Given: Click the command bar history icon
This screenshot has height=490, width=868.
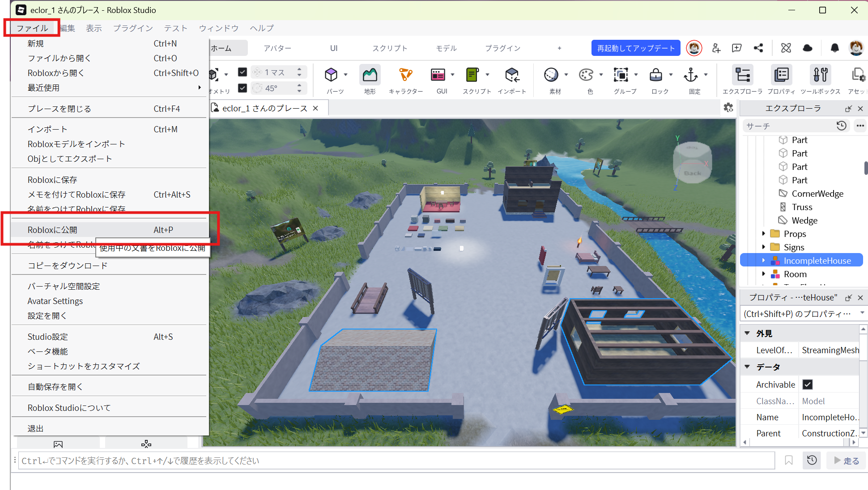Looking at the screenshot, I should tap(812, 460).
